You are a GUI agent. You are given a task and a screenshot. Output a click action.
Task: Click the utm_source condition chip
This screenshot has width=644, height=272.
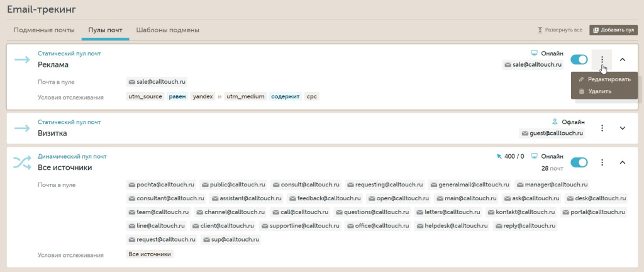click(145, 96)
